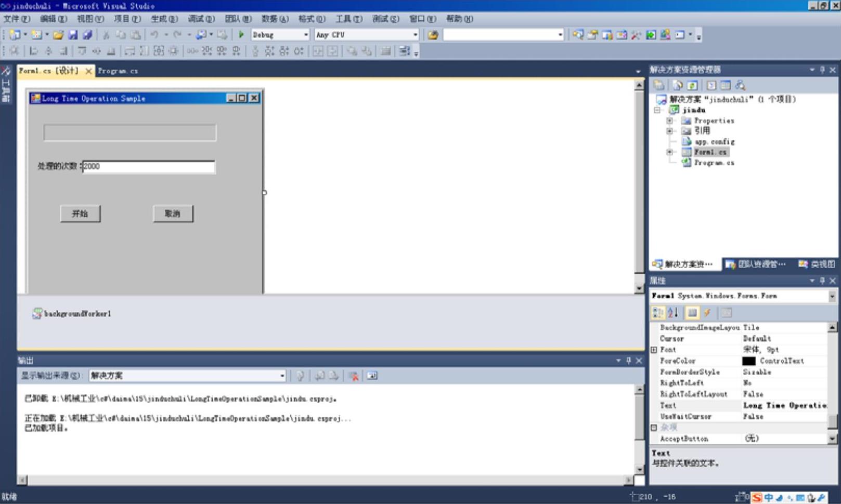Open the 视图 (View) menu
841x504 pixels.
(90, 19)
